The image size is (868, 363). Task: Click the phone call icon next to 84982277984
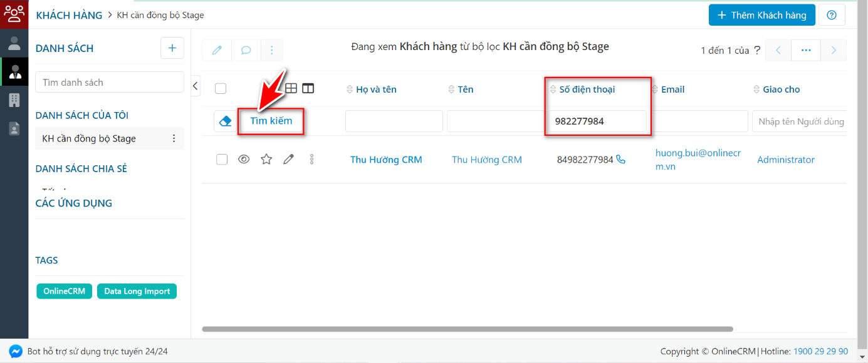pos(620,160)
